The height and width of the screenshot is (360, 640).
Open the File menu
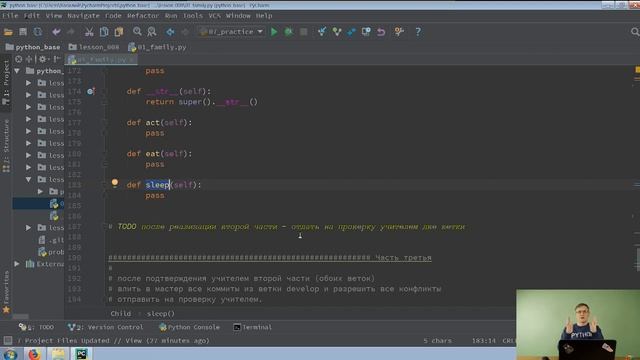(x=10, y=16)
